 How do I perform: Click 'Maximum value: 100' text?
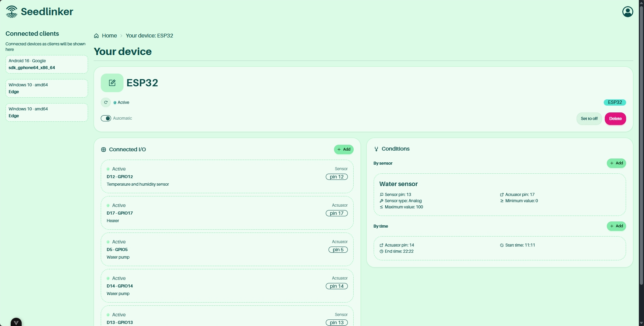pyautogui.click(x=404, y=207)
